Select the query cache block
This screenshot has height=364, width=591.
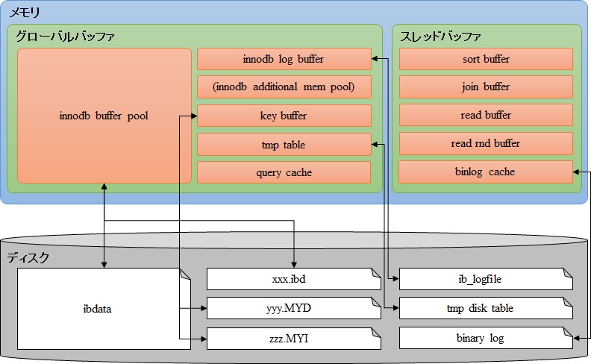pos(284,172)
